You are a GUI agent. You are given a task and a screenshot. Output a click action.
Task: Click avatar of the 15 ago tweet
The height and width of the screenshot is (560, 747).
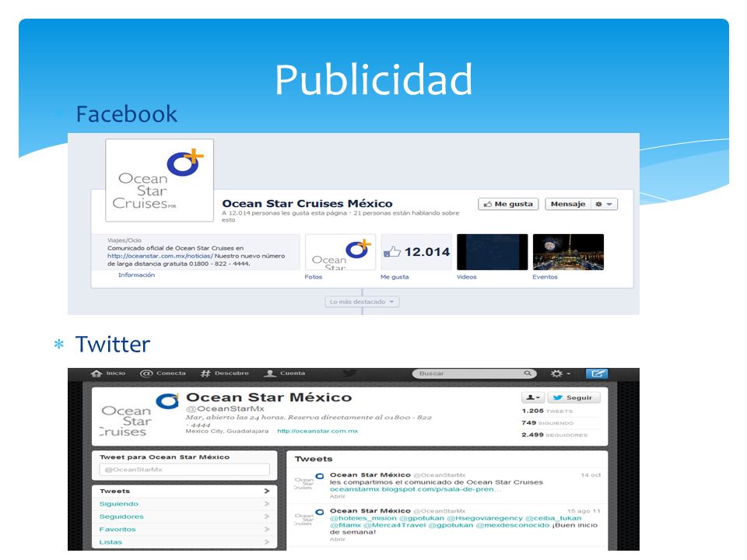tap(309, 518)
